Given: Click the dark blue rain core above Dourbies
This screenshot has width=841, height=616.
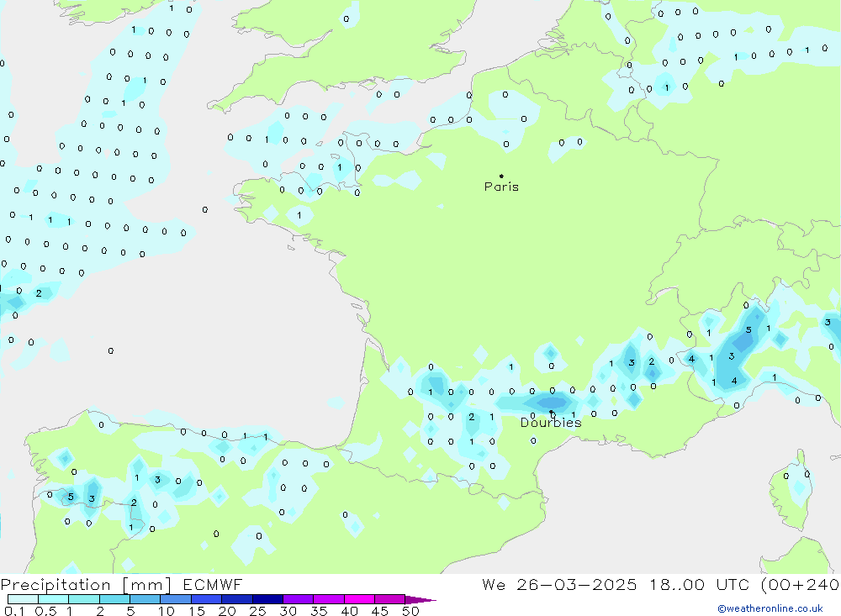Looking at the screenshot, I should point(552,402).
